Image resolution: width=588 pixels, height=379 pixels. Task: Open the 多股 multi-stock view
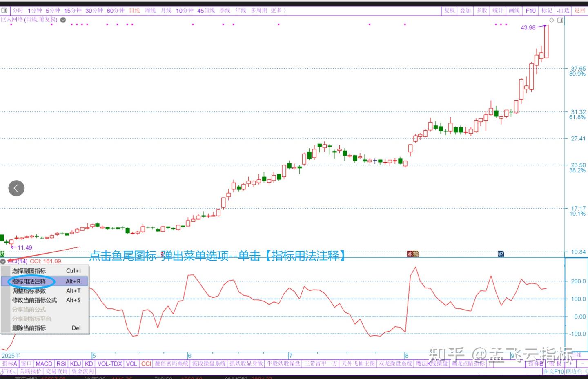click(x=481, y=11)
